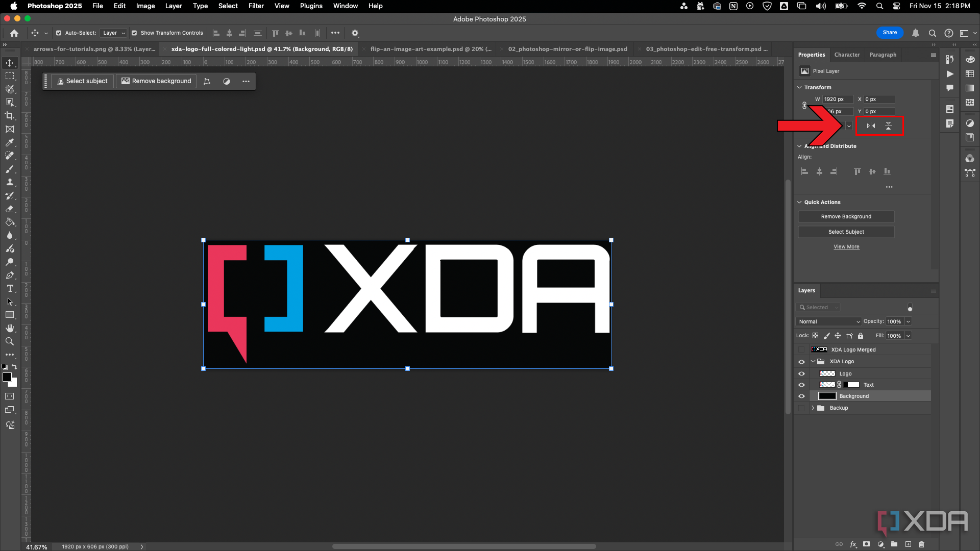980x551 pixels.
Task: Toggle visibility of Background layer
Action: pos(802,395)
